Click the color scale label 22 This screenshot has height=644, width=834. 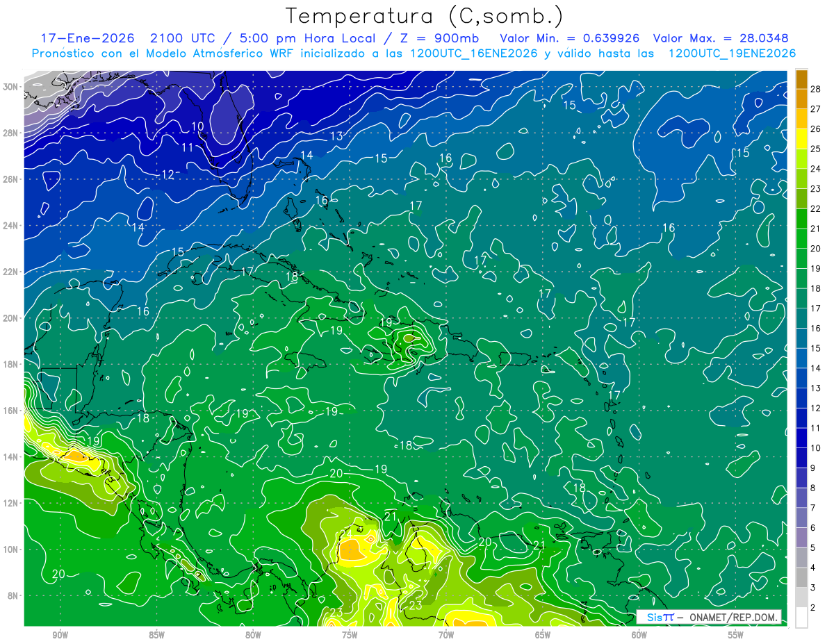815,208
